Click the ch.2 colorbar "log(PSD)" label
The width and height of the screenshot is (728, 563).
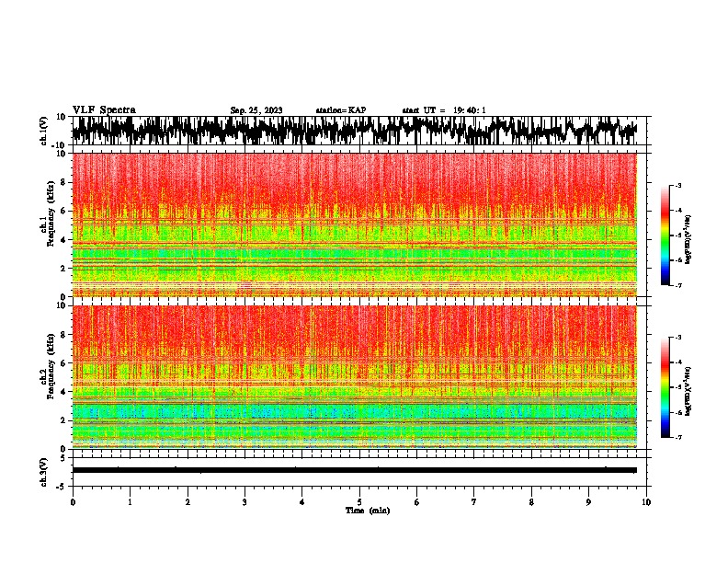(688, 391)
